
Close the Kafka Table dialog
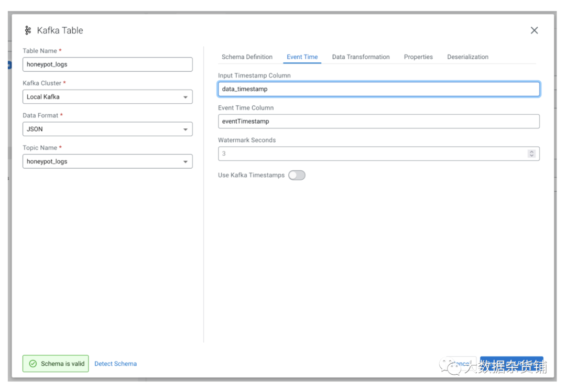pyautogui.click(x=534, y=30)
